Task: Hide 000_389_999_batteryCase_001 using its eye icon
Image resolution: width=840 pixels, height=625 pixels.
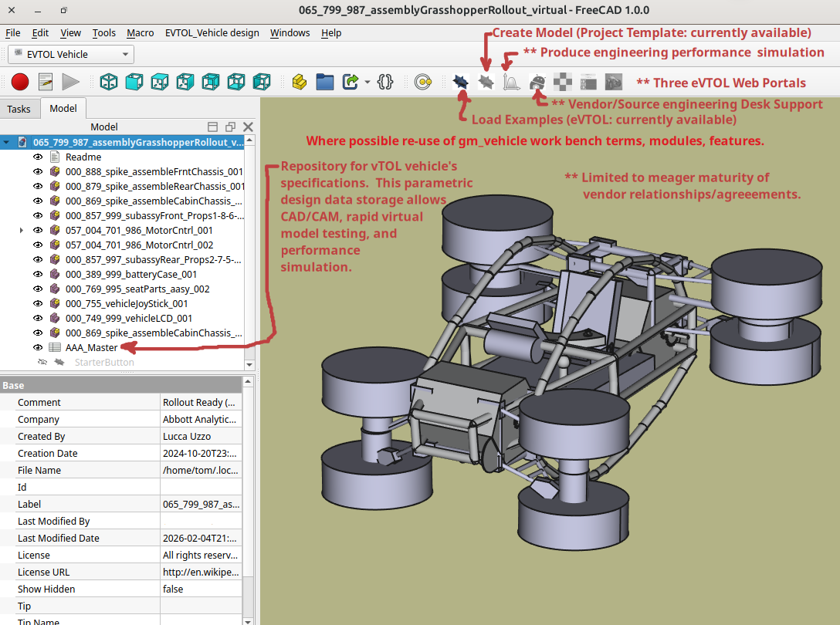Action: click(38, 274)
